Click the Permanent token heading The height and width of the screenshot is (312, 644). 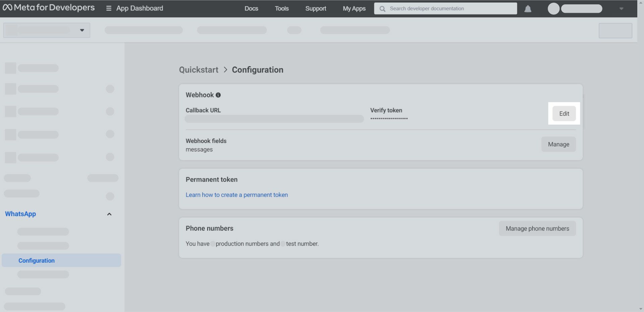tap(212, 179)
